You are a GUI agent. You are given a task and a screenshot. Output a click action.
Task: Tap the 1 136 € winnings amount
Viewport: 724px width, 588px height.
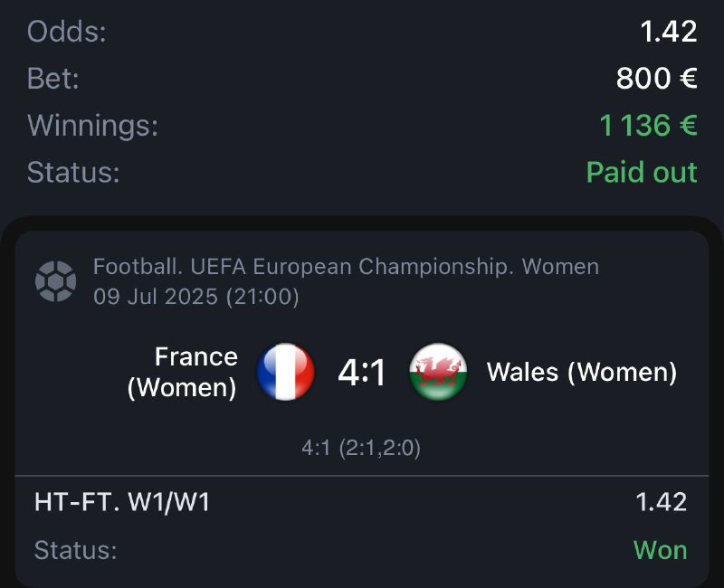648,125
